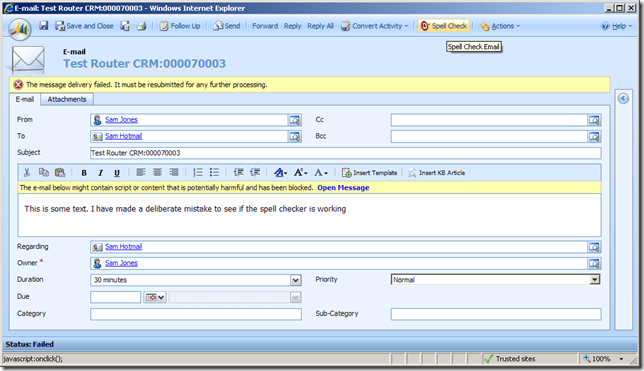644x371 pixels.
Task: Click the decrease indent icon
Action: (x=239, y=173)
